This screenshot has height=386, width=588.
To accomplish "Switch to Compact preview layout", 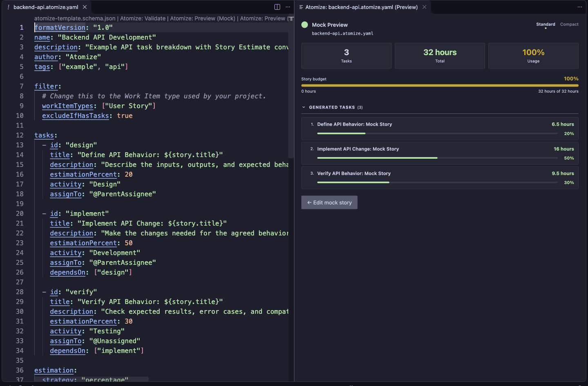I will [569, 24].
